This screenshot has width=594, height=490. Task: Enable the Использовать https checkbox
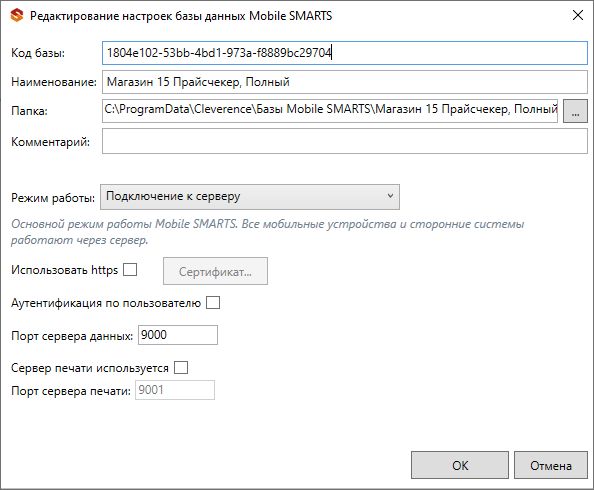click(130, 270)
